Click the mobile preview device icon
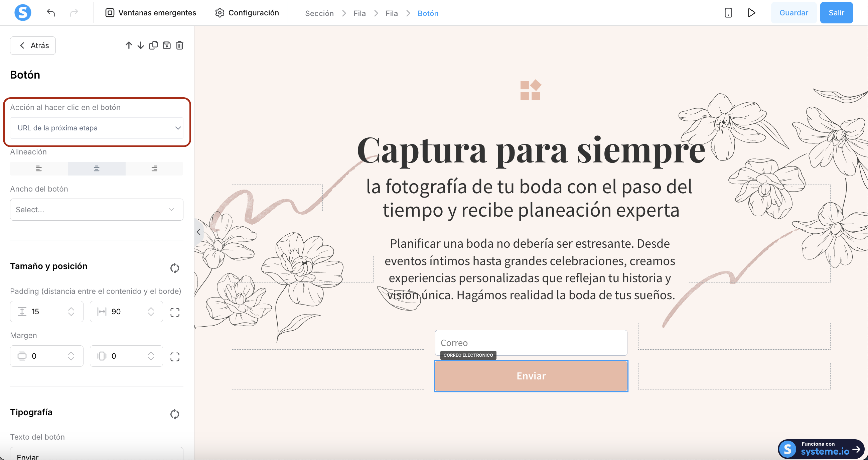Screen dimensions: 868x460 coord(728,13)
